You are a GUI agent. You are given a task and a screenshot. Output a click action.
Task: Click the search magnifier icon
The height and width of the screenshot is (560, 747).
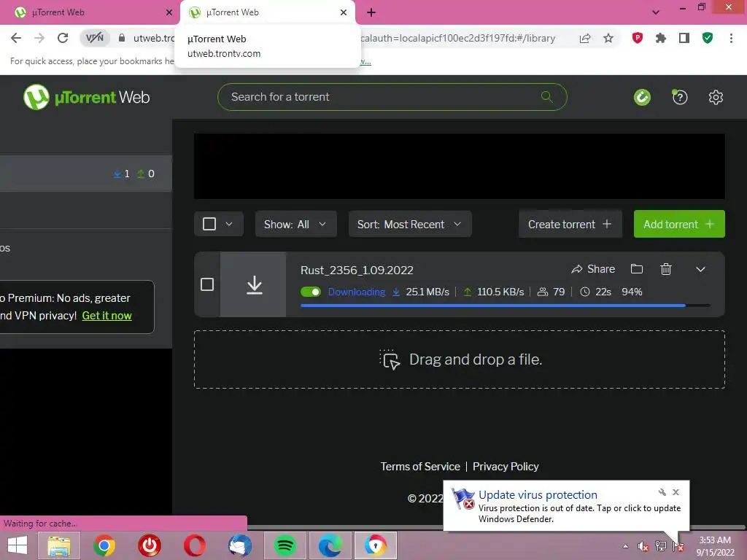coord(547,97)
